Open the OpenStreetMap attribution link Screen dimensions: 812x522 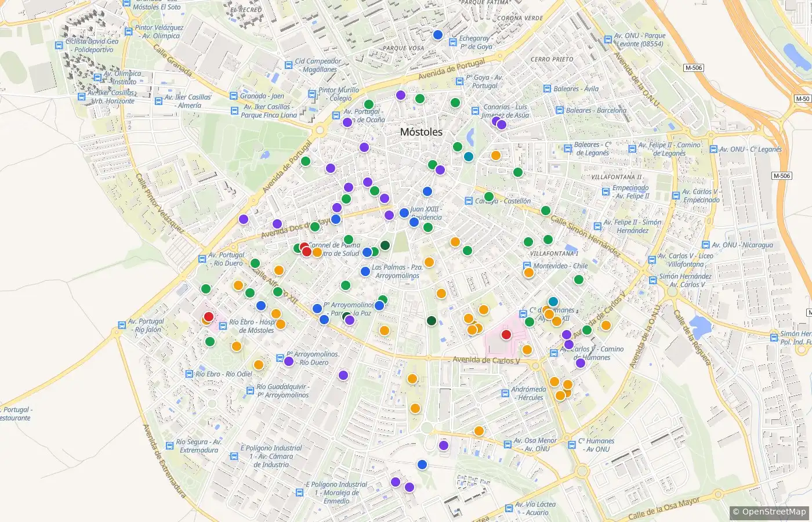click(x=774, y=512)
